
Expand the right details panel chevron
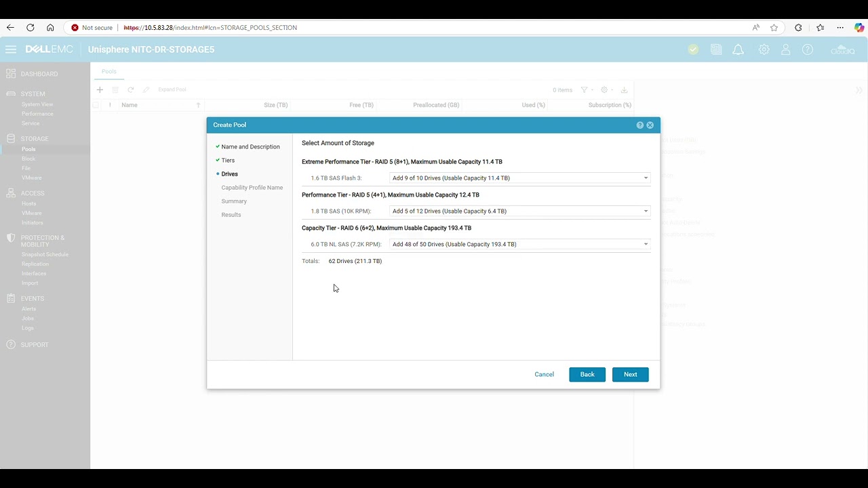[x=860, y=90]
